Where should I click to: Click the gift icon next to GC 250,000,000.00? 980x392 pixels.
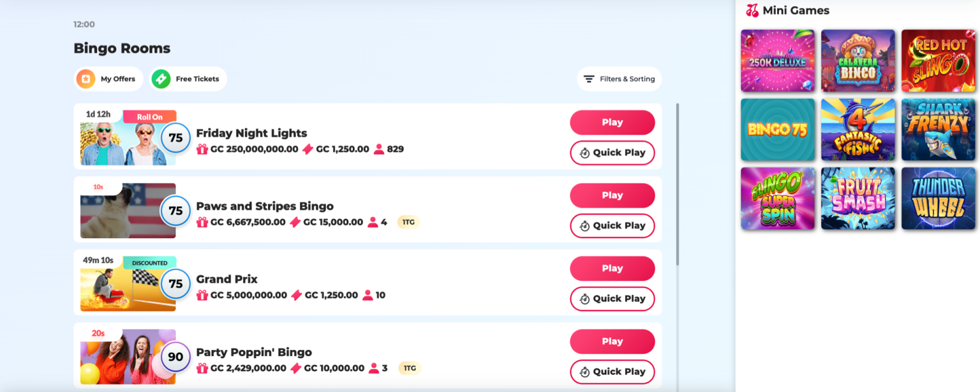[x=202, y=149]
